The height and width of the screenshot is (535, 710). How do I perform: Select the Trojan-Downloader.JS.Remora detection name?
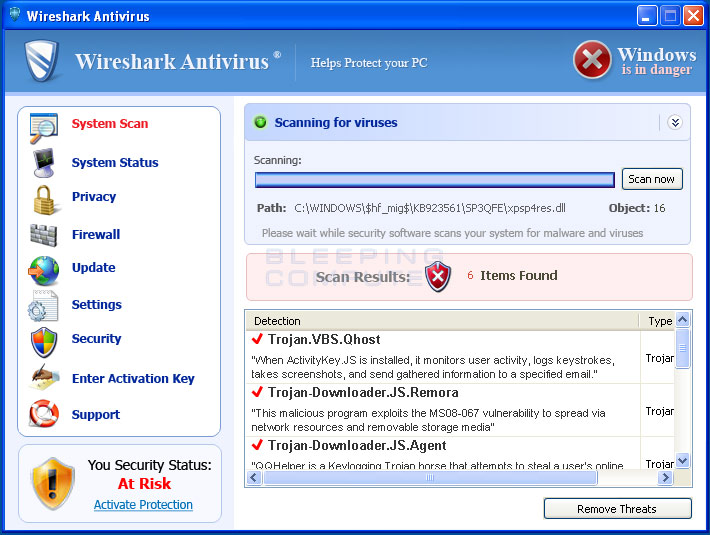pos(363,392)
